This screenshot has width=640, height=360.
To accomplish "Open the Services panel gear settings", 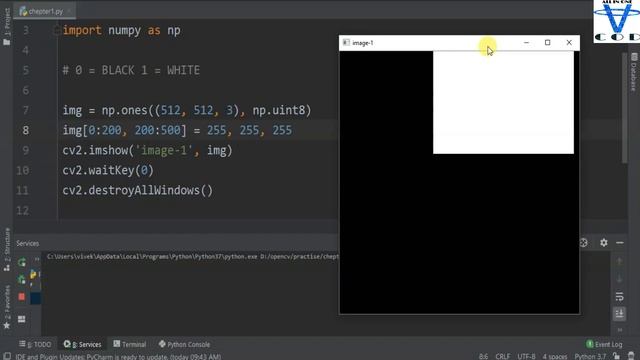I will click(x=604, y=243).
